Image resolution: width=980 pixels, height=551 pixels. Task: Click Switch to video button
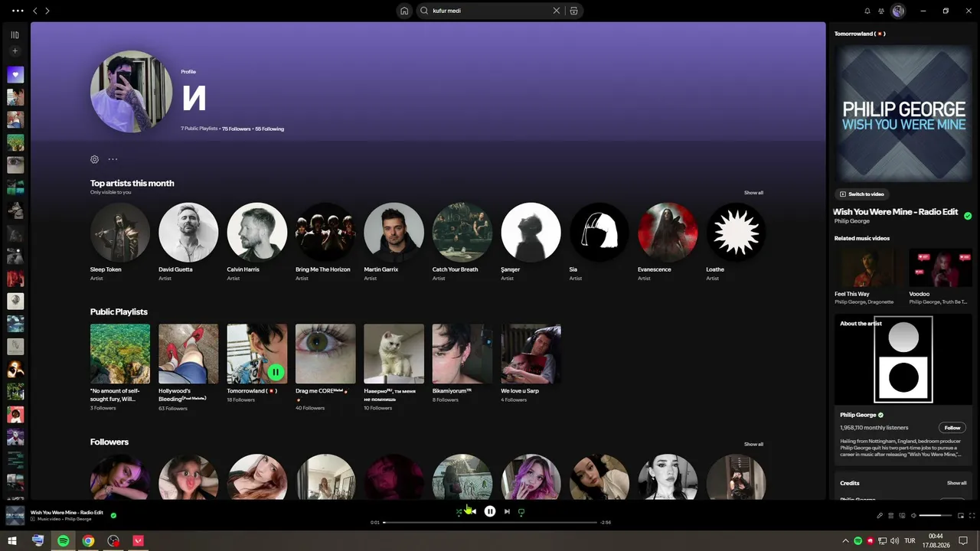point(862,194)
